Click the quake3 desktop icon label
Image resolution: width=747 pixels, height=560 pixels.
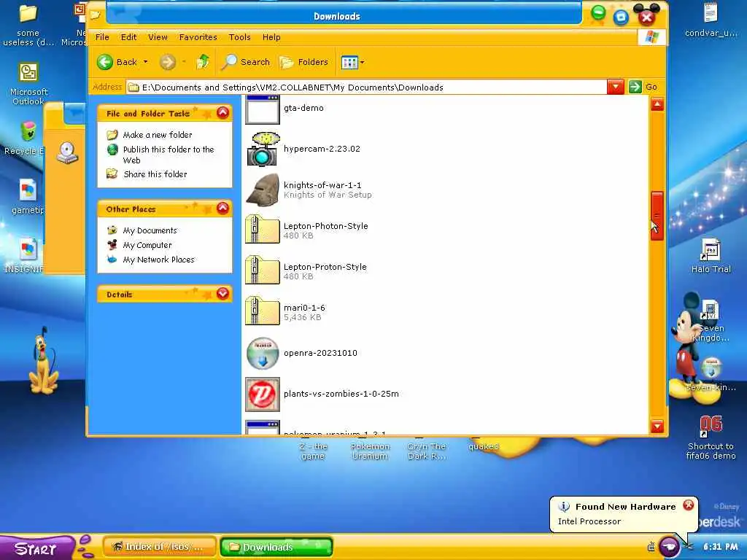click(483, 446)
